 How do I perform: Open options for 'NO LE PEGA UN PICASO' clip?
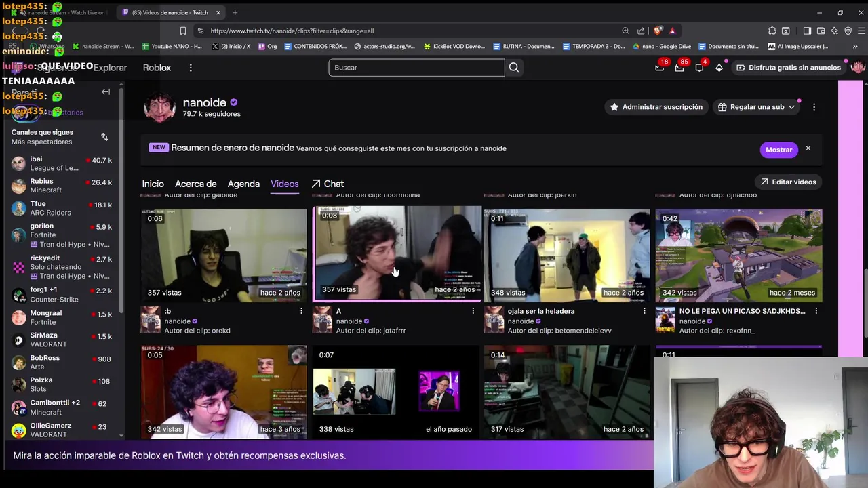pos(816,311)
